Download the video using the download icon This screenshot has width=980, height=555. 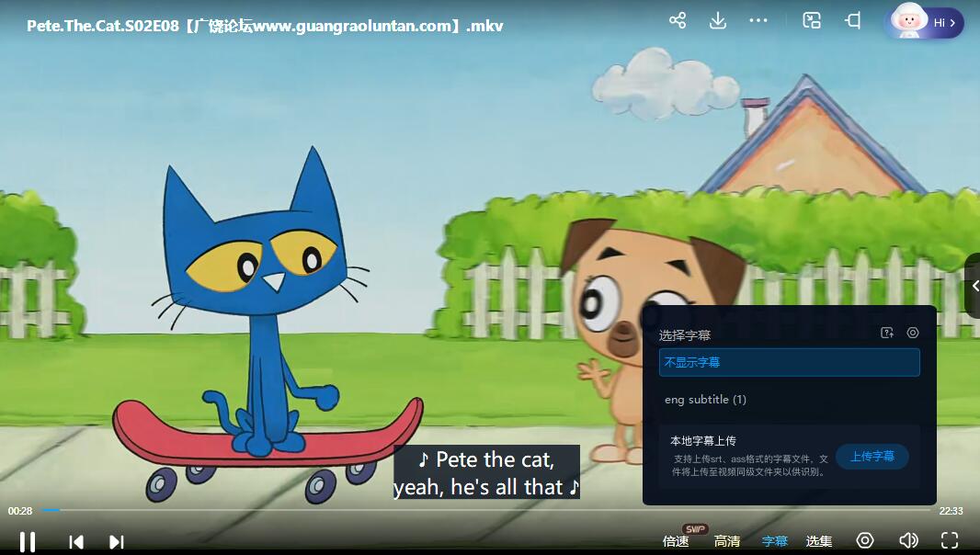[x=718, y=20]
